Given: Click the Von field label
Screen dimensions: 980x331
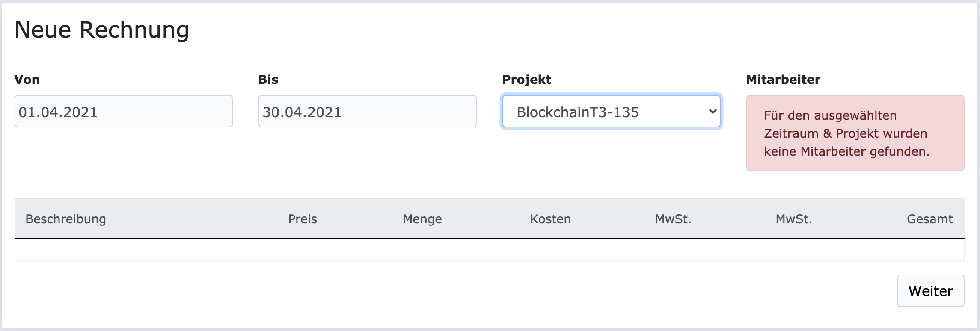Looking at the screenshot, I should tap(27, 80).
